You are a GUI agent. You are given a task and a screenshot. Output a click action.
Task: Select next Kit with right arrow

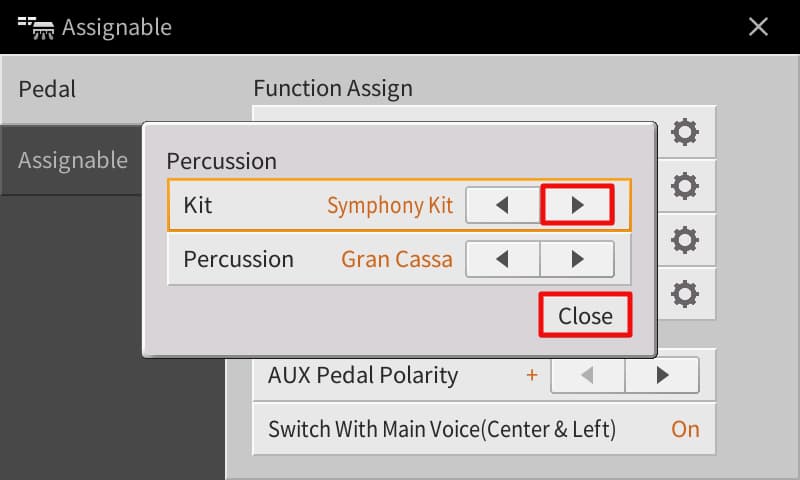click(x=576, y=206)
